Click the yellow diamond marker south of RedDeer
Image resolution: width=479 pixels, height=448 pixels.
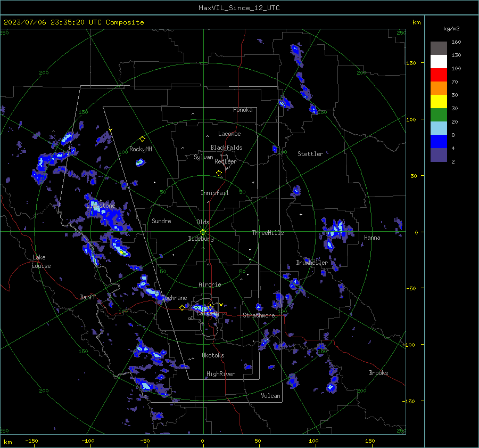pos(219,173)
